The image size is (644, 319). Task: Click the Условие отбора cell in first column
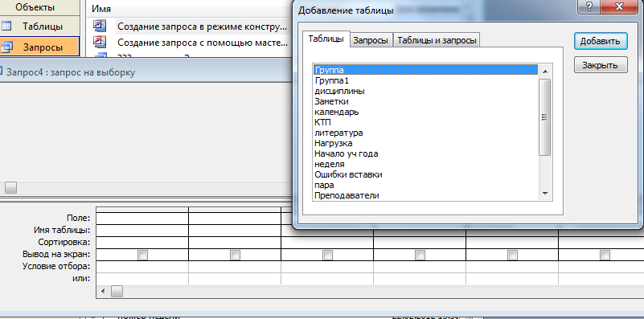[142, 267]
